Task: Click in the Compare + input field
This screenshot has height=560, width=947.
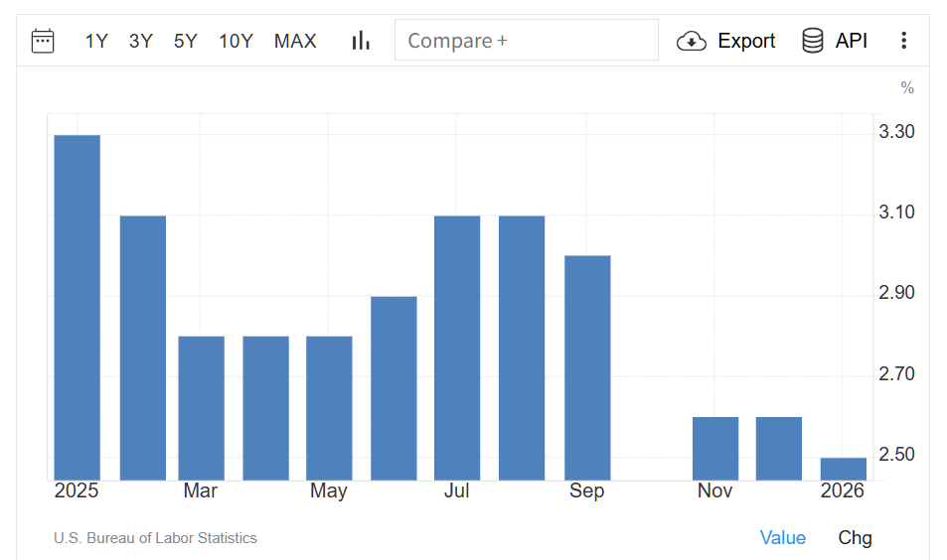Action: tap(527, 41)
